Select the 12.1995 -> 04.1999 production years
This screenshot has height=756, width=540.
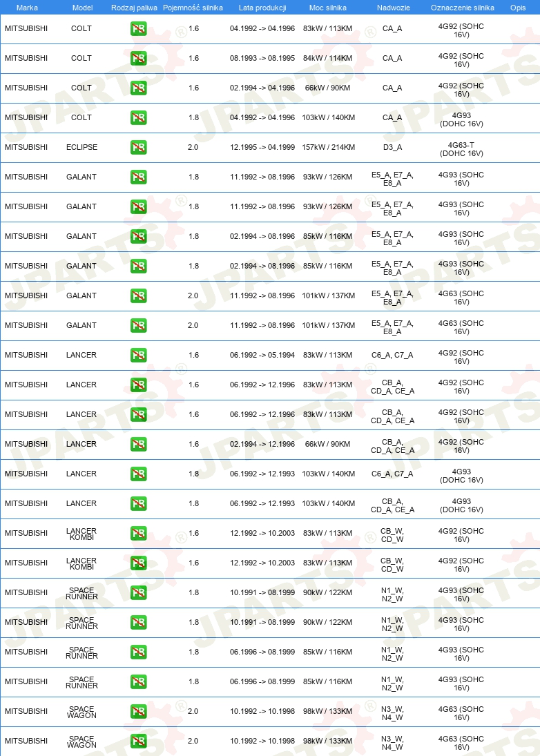point(262,147)
